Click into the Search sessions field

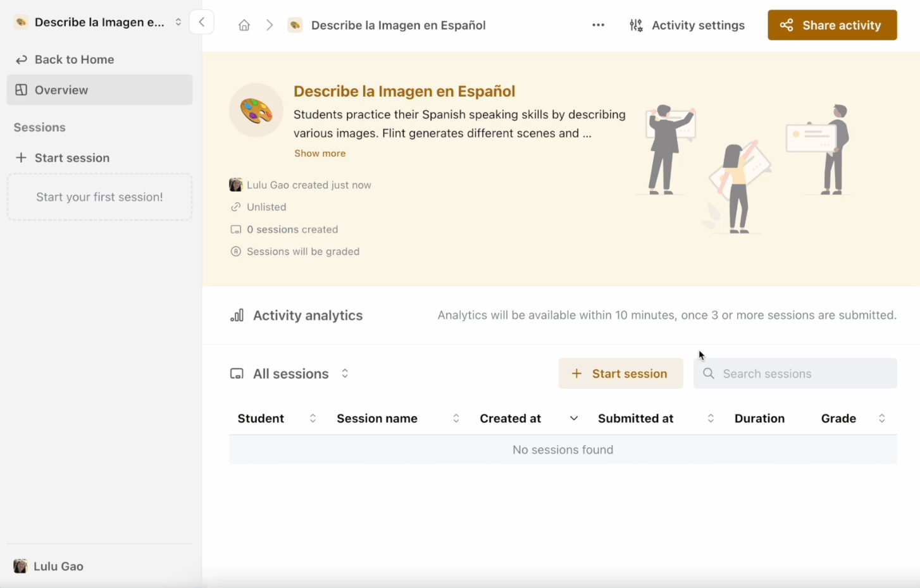coord(795,374)
